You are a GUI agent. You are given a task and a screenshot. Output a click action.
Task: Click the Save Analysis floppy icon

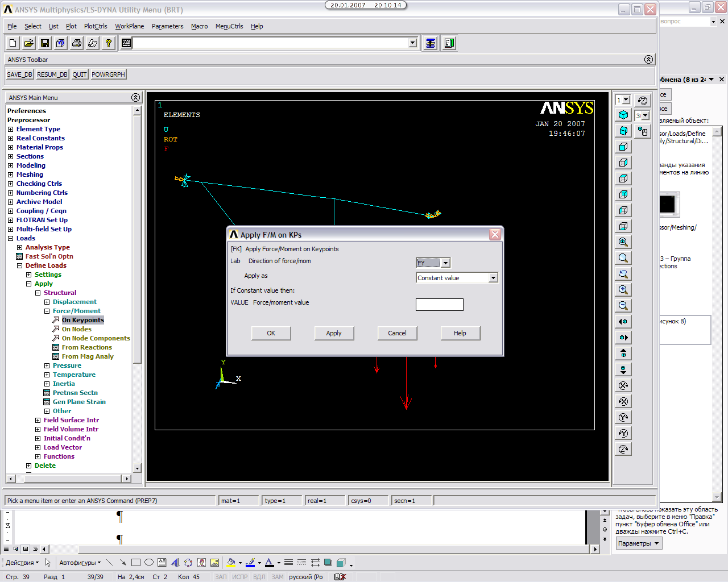click(x=45, y=43)
